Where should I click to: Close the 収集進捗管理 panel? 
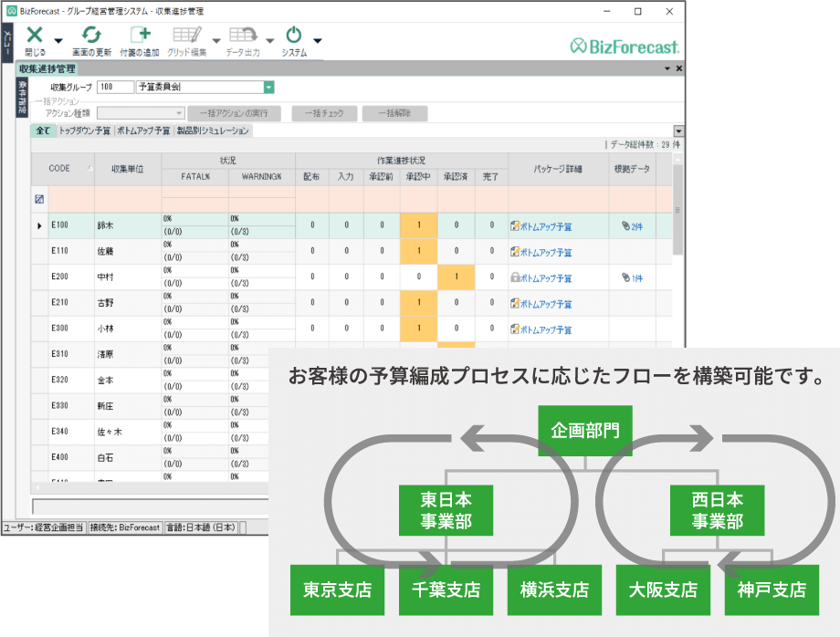point(678,68)
